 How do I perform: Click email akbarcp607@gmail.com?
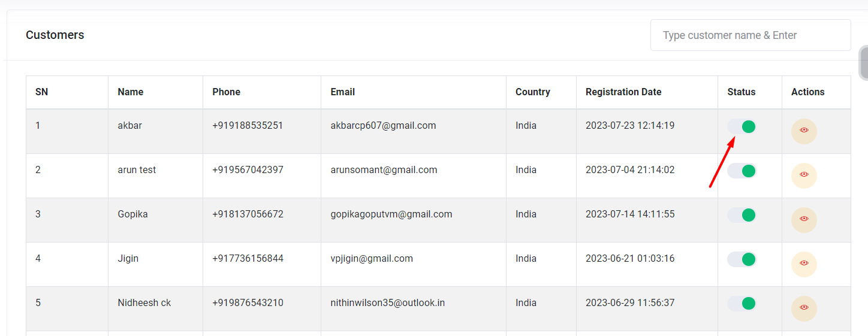click(383, 126)
